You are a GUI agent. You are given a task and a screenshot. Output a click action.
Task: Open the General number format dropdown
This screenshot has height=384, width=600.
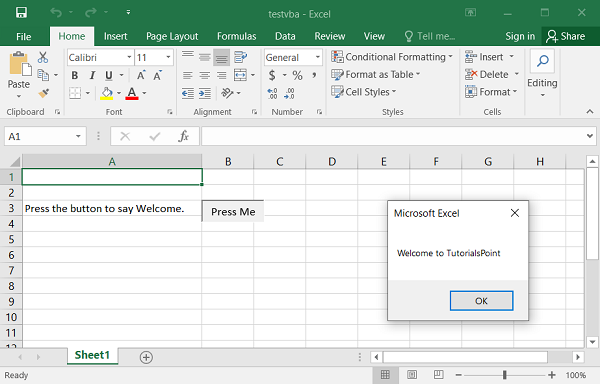pos(318,57)
